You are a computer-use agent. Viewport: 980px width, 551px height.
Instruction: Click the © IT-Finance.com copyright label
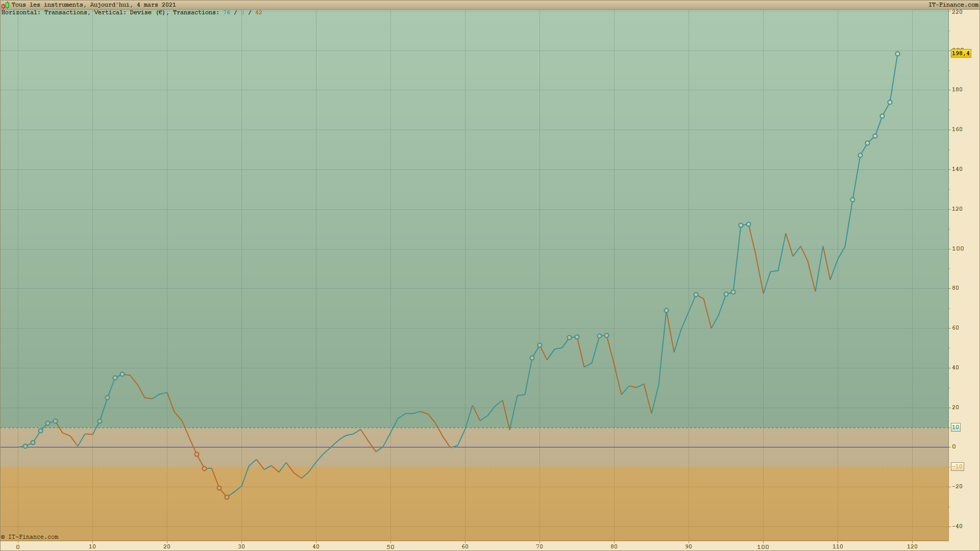(30, 537)
